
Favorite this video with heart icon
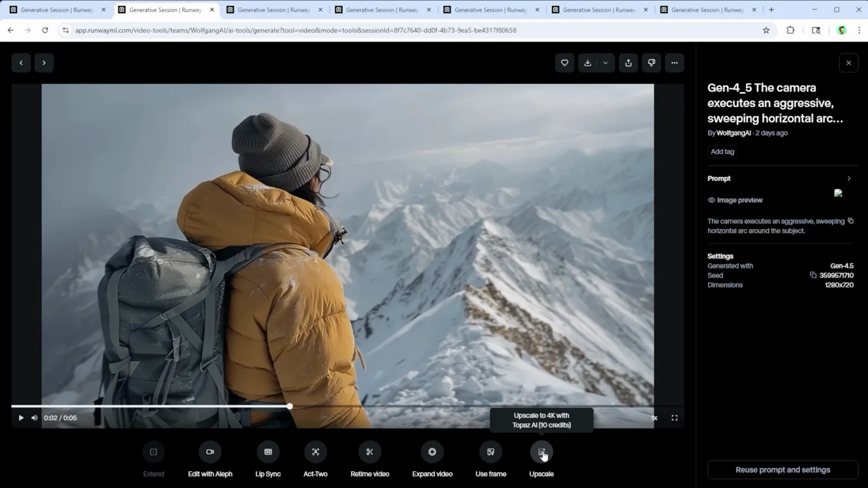pyautogui.click(x=565, y=63)
